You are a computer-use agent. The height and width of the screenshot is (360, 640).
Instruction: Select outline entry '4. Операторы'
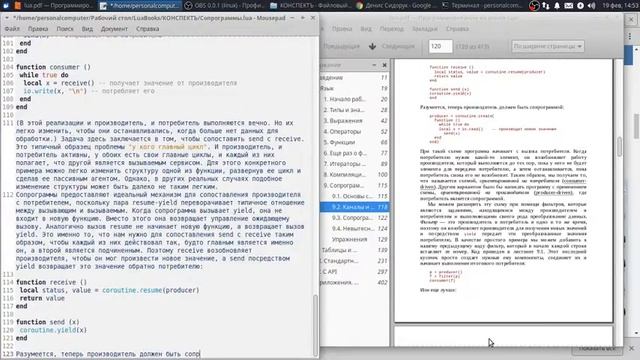tap(355, 132)
